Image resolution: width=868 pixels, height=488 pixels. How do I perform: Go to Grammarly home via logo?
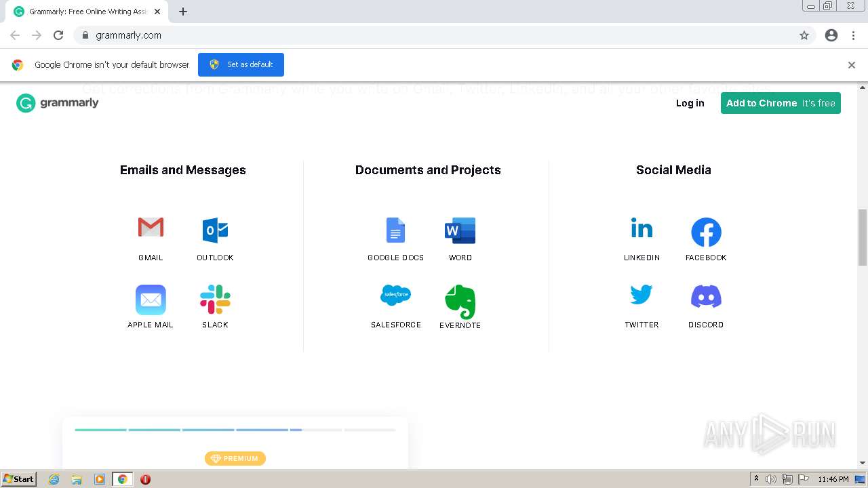coord(58,103)
